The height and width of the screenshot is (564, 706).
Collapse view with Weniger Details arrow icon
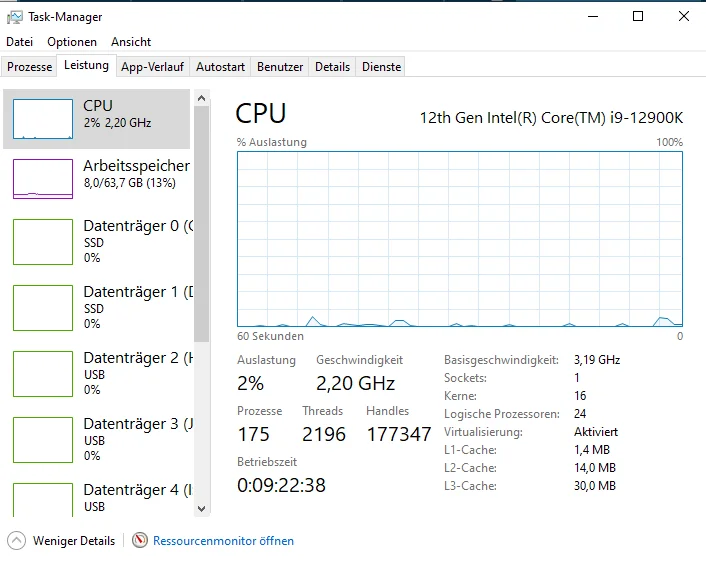[x=17, y=541]
